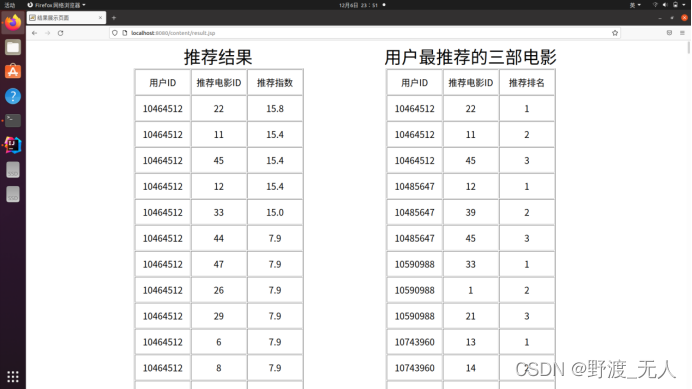
Task: Open site information page icon
Action: click(124, 33)
